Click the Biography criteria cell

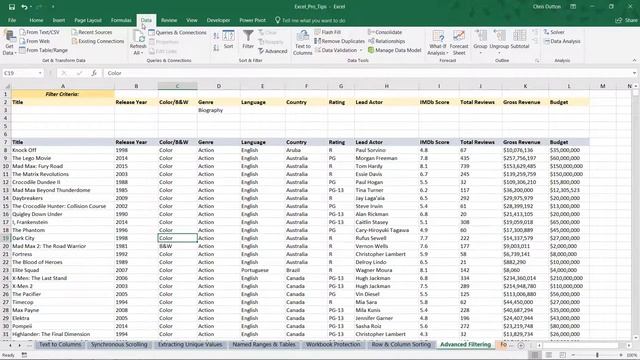tap(219, 110)
